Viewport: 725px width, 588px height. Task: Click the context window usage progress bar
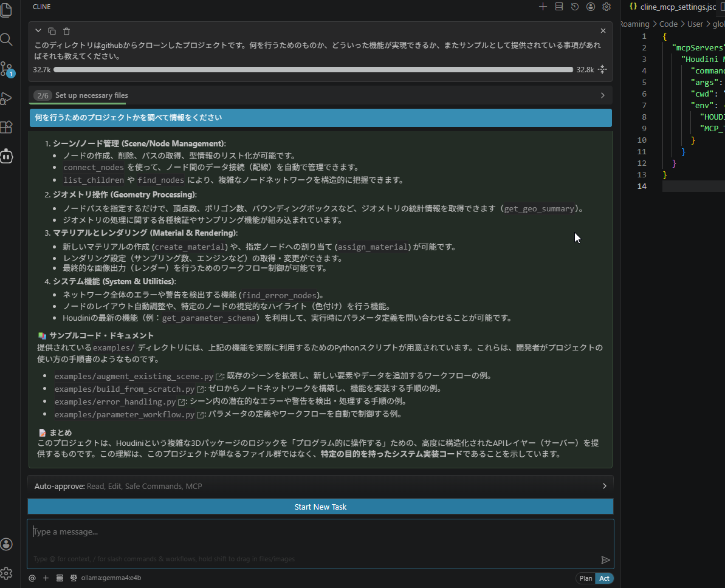(313, 69)
